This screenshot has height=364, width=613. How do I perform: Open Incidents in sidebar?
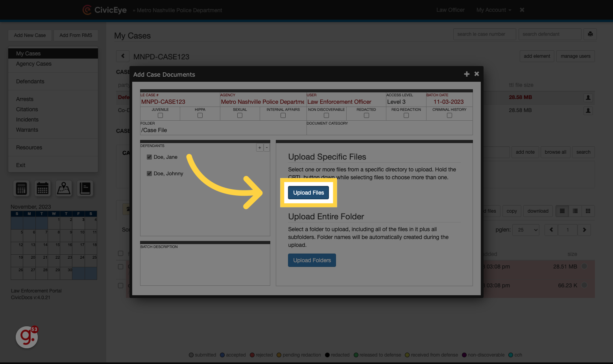(x=53, y=119)
